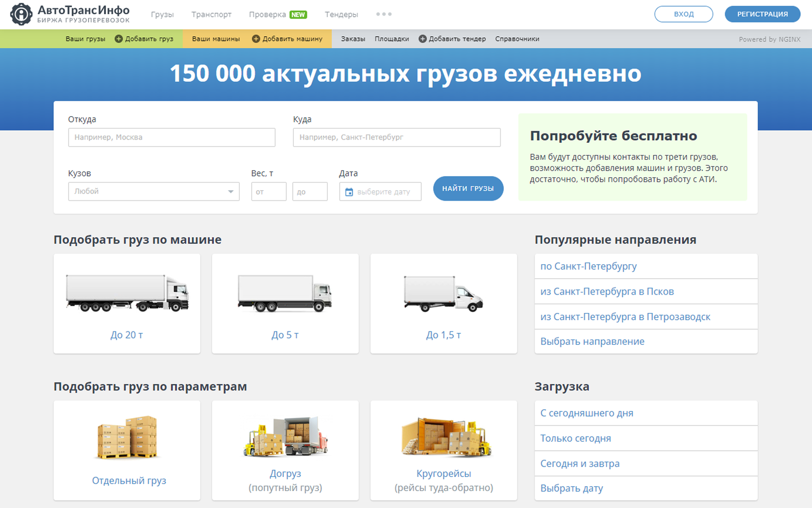Go to Ваши машины tab
This screenshot has height=508, width=812.
coord(216,39)
